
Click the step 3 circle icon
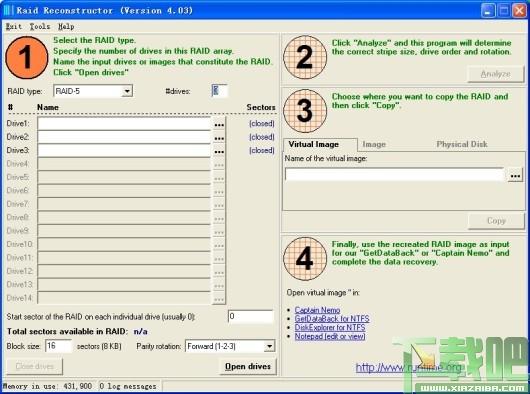pos(305,111)
